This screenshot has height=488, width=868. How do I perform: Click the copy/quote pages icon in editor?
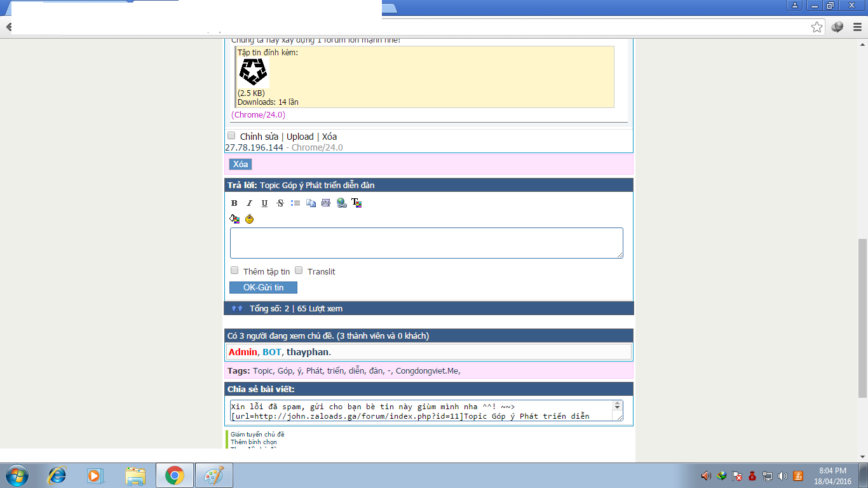[311, 203]
